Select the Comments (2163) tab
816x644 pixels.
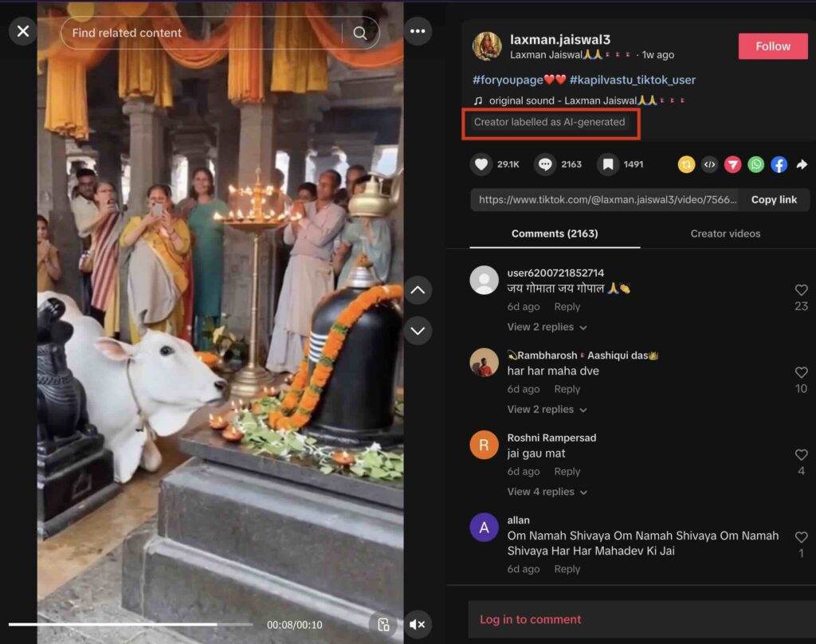pos(555,234)
